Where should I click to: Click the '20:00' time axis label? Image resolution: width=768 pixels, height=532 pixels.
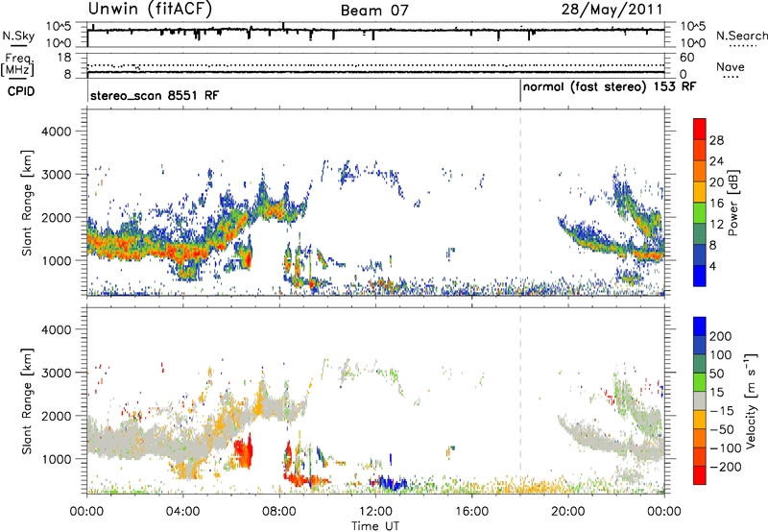(x=568, y=512)
